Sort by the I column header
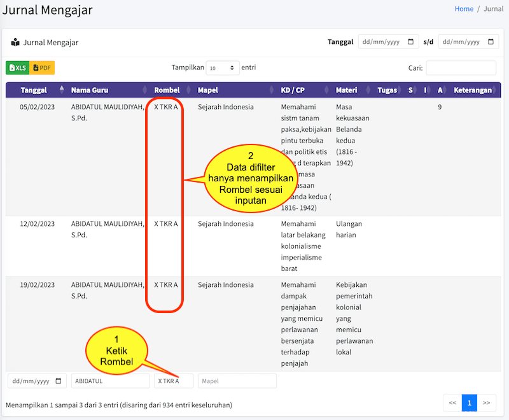Image resolution: width=509 pixels, height=420 pixels. pyautogui.click(x=425, y=90)
